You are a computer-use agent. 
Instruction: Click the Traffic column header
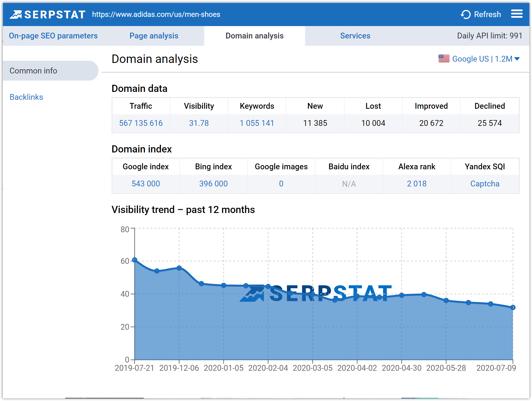141,106
